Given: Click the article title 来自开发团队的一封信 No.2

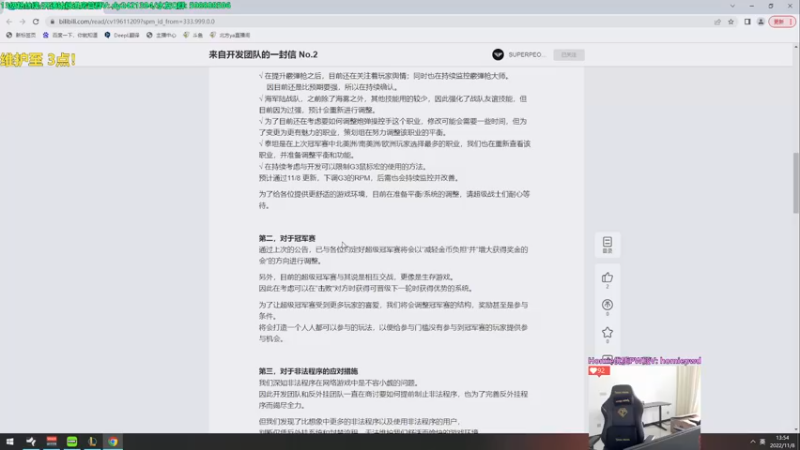Looking at the screenshot, I should click(263, 55).
